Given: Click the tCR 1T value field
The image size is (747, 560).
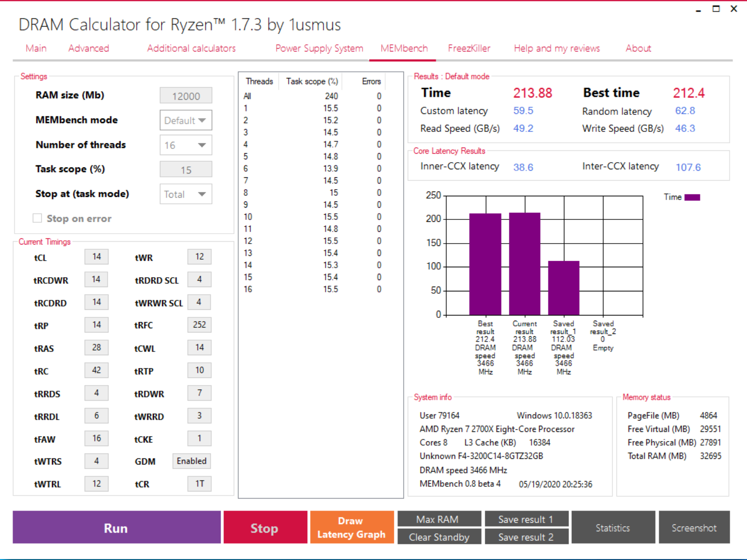Looking at the screenshot, I should point(199,484).
